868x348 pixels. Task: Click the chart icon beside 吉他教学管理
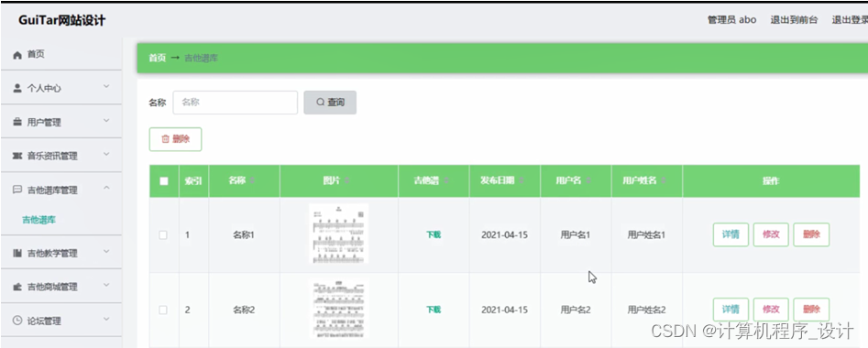pyautogui.click(x=17, y=253)
